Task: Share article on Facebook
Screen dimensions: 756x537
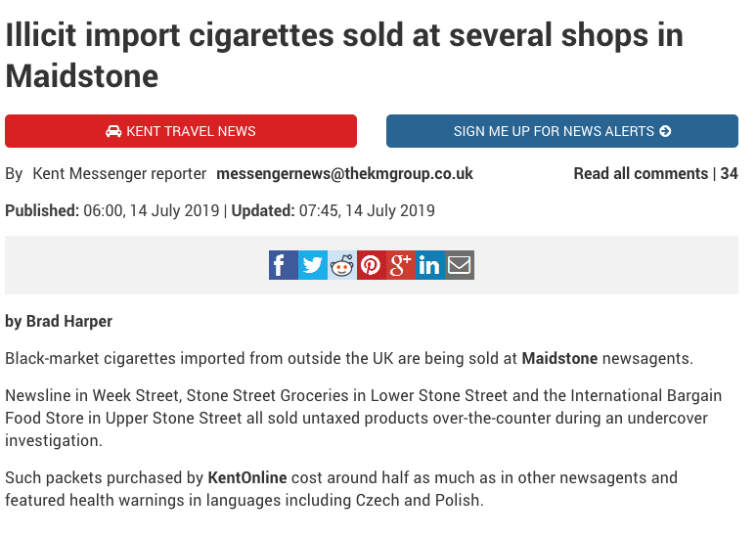Action: tap(284, 265)
